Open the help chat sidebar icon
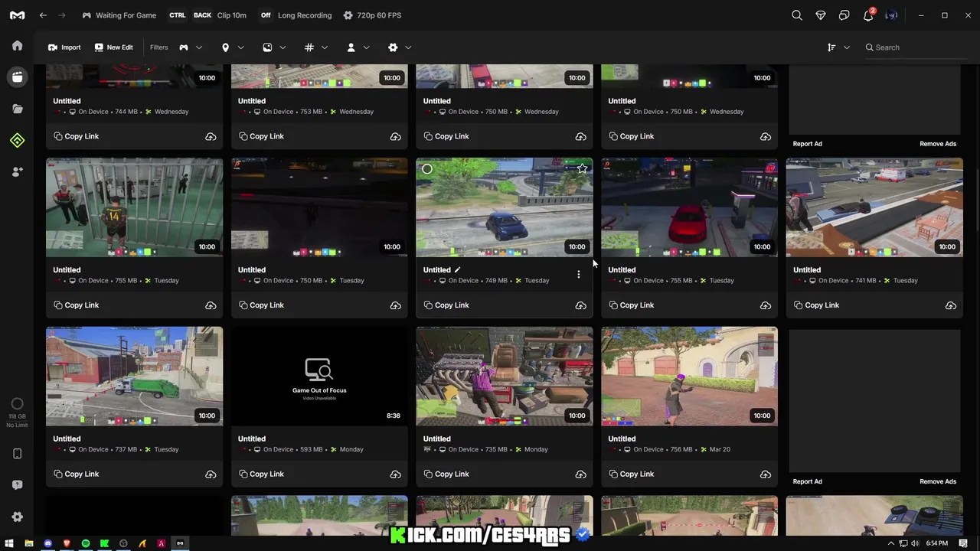The height and width of the screenshot is (551, 980). pyautogui.click(x=17, y=485)
